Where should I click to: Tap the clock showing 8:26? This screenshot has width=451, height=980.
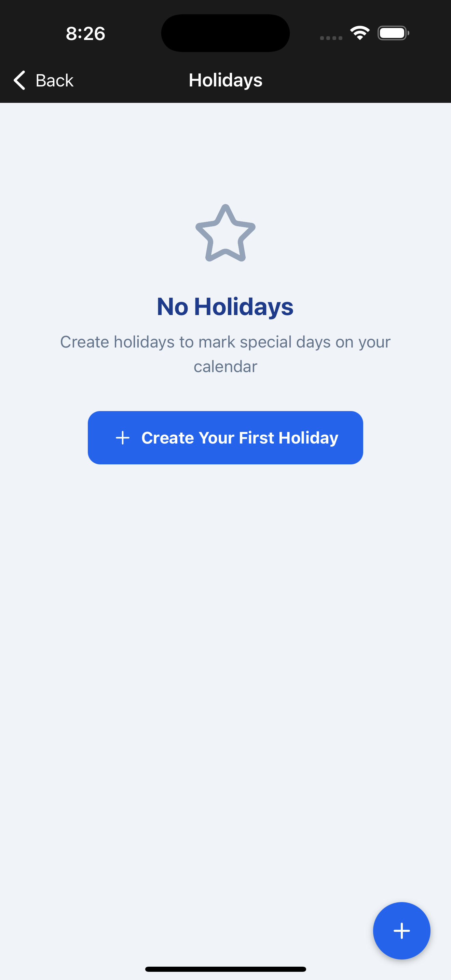[x=85, y=33]
